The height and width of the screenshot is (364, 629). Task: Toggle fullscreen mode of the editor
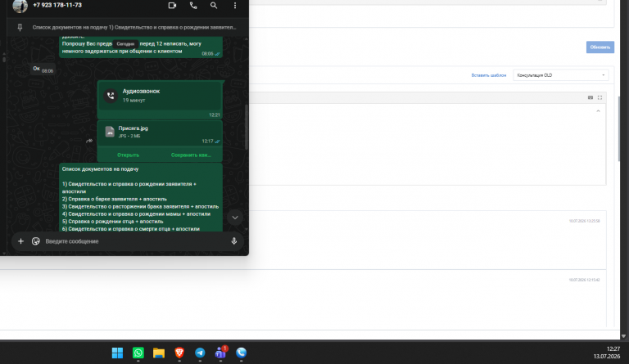(600, 97)
